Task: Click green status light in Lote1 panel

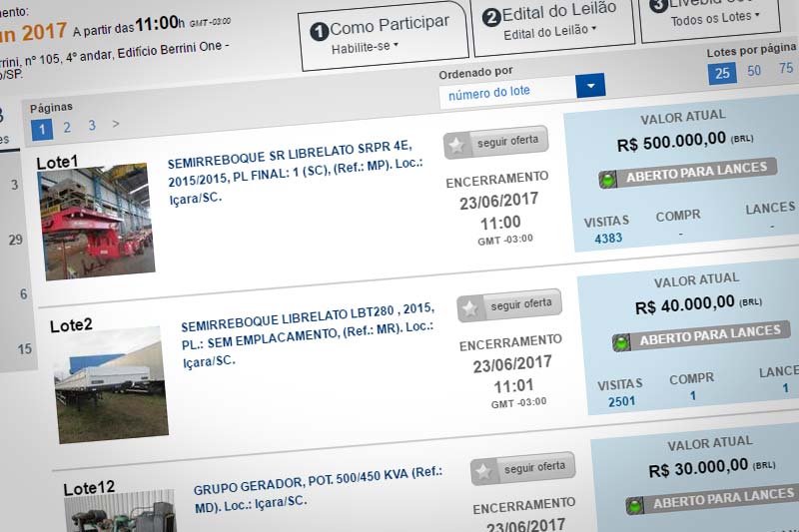Action: pos(607,181)
